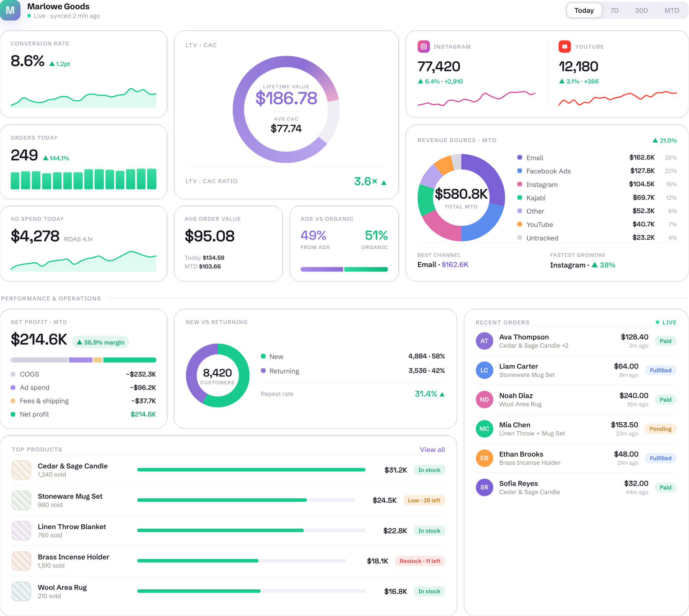The height and width of the screenshot is (616, 689).
Task: Click the Instagram channel icon
Action: point(423,47)
